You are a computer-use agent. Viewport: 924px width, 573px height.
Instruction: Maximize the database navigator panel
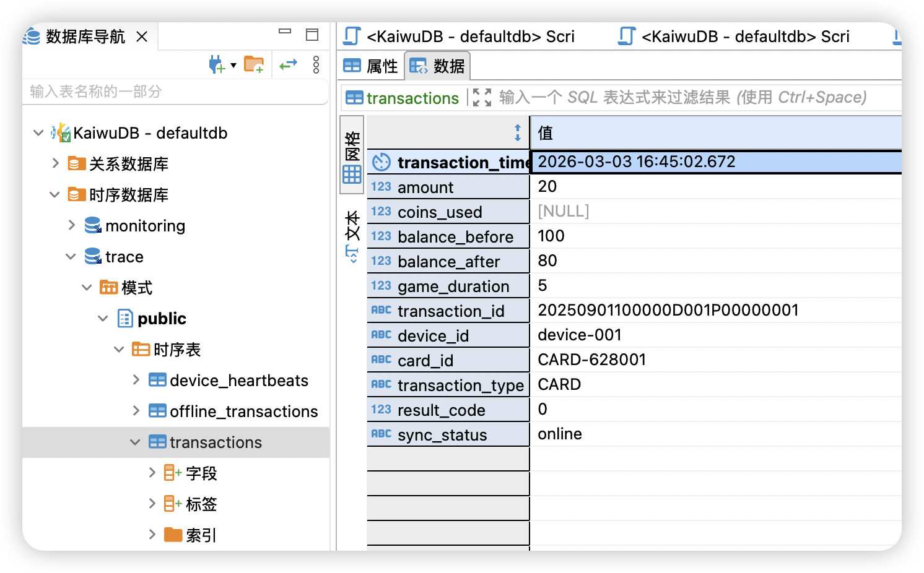click(312, 35)
